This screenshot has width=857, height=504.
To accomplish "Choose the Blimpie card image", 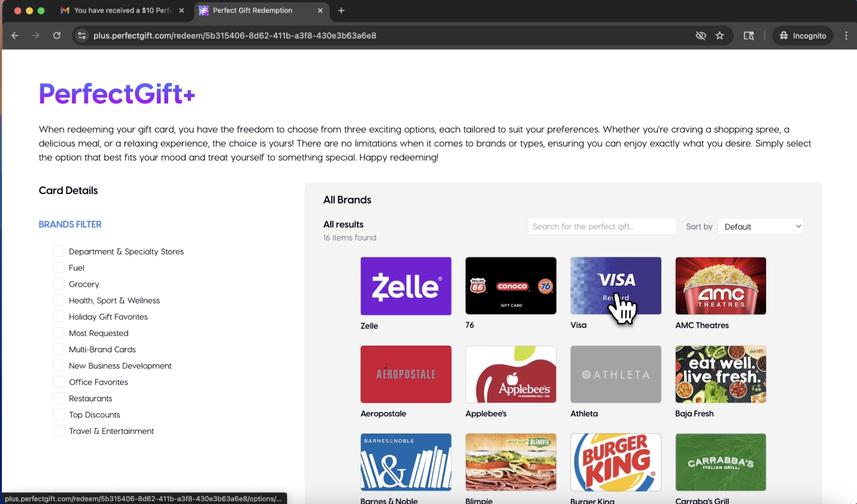I will 511,462.
